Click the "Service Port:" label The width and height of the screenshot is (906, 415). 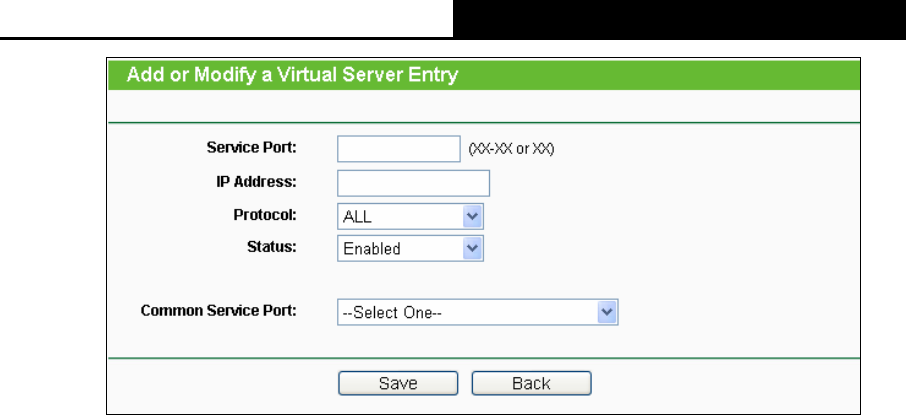[251, 148]
